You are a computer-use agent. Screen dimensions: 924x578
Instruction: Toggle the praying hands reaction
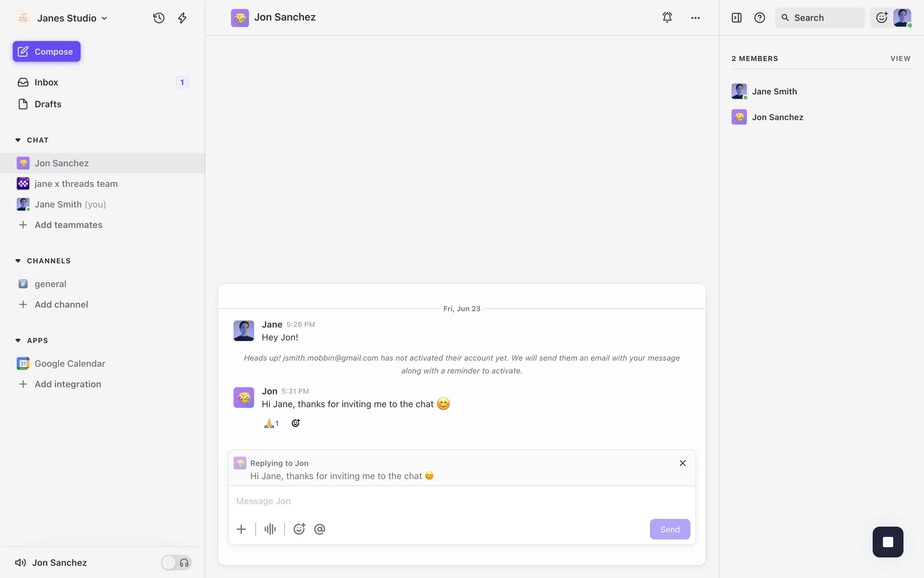tap(271, 423)
